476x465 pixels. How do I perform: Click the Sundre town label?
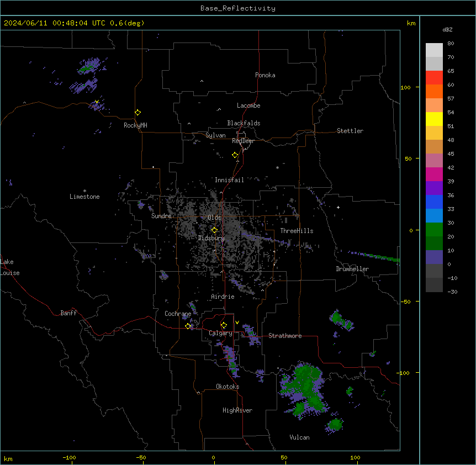[161, 216]
